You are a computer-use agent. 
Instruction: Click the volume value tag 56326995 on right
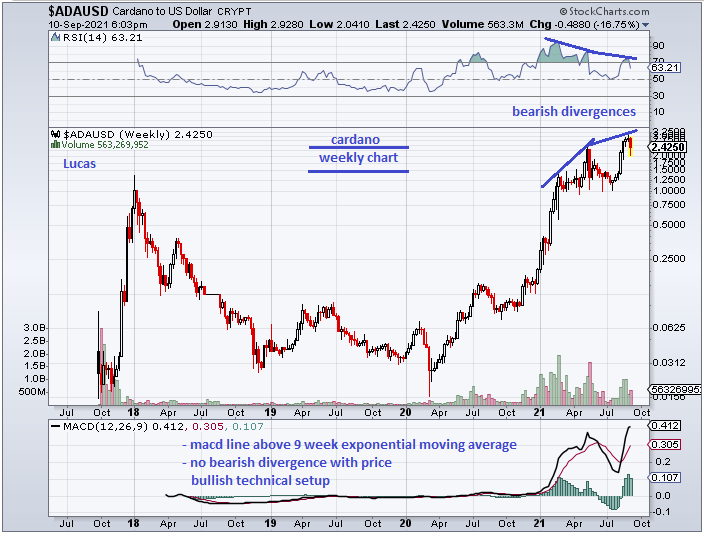coord(675,389)
